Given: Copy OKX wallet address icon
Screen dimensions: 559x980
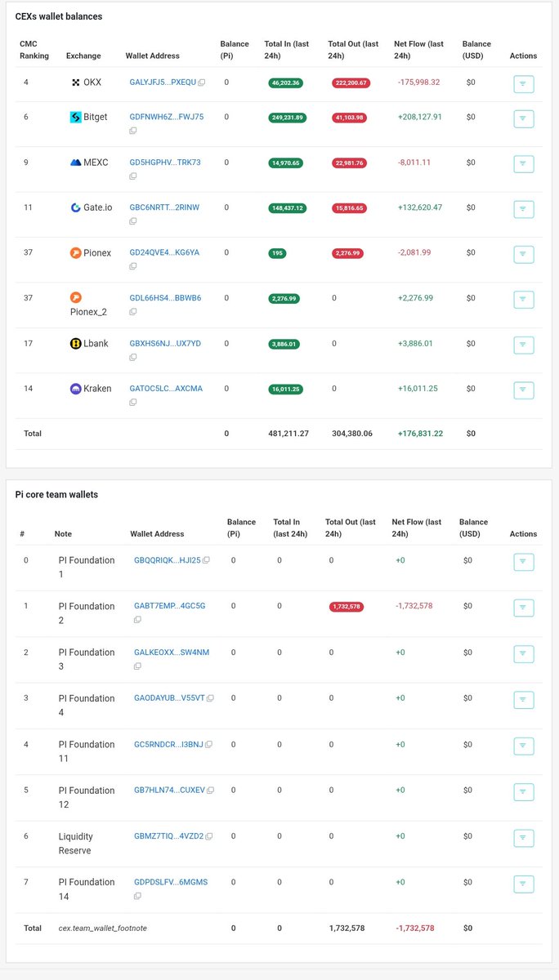Looking at the screenshot, I should [x=202, y=83].
